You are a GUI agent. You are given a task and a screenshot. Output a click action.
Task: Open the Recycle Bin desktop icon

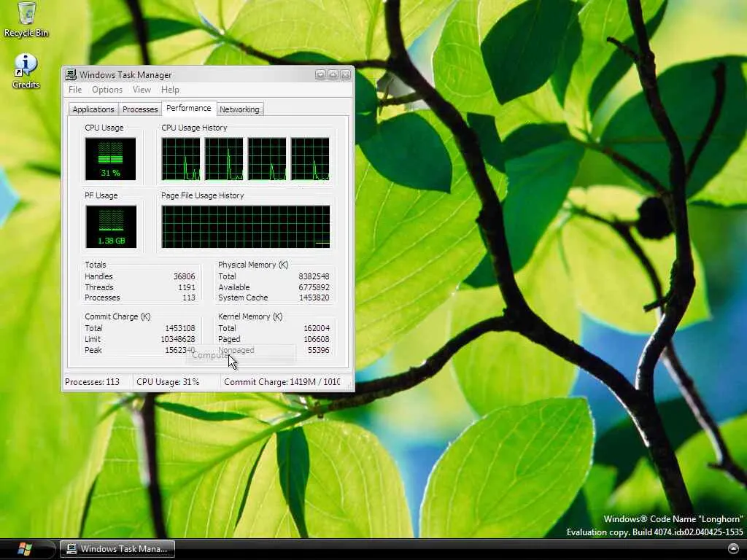coord(26,20)
